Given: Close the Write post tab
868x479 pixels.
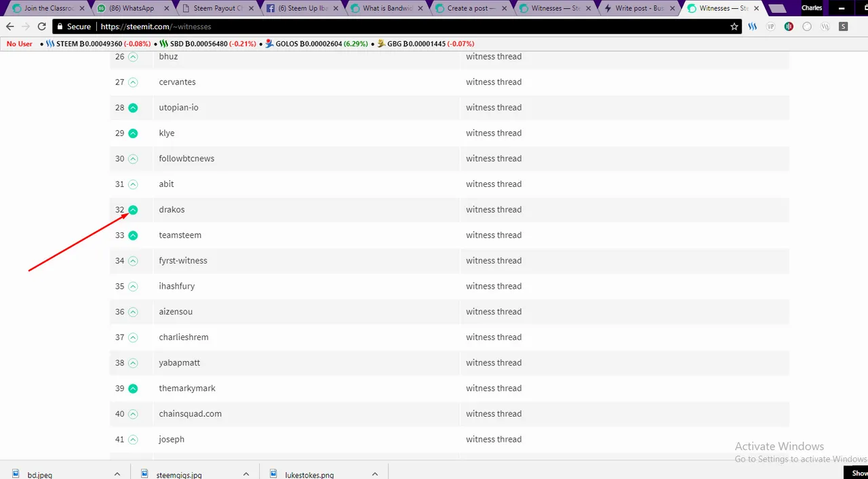Looking at the screenshot, I should (673, 9).
